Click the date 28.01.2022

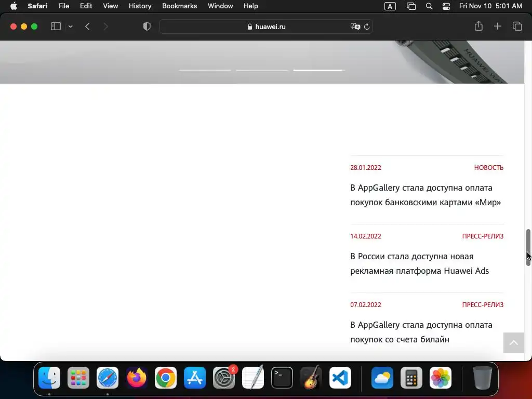tap(365, 168)
